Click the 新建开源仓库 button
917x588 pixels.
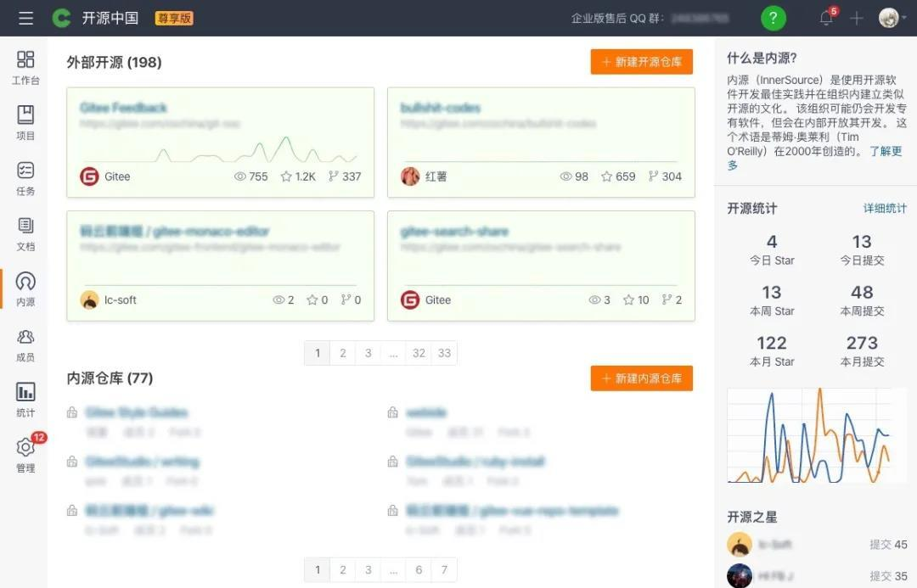641,61
